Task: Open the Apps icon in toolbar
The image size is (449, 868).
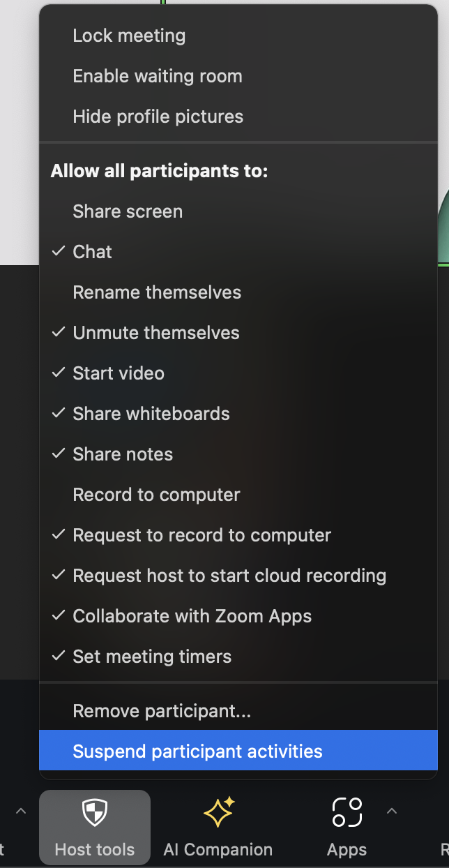Action: point(347,813)
